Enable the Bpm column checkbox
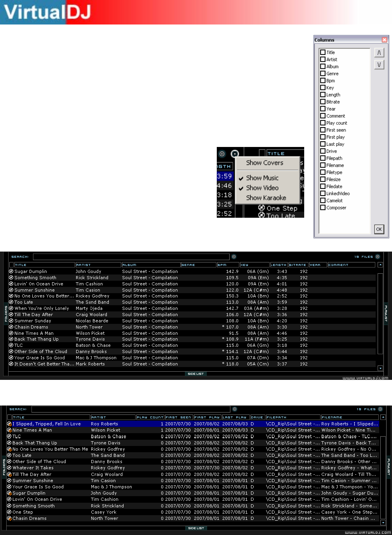Screen dimensions: 392x535 [323, 80]
